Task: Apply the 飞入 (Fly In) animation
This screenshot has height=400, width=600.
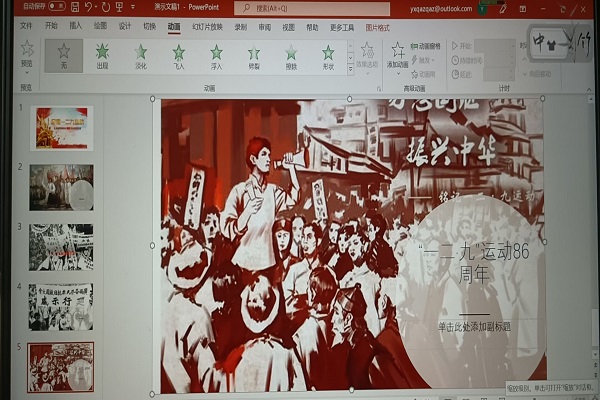Action: click(178, 56)
